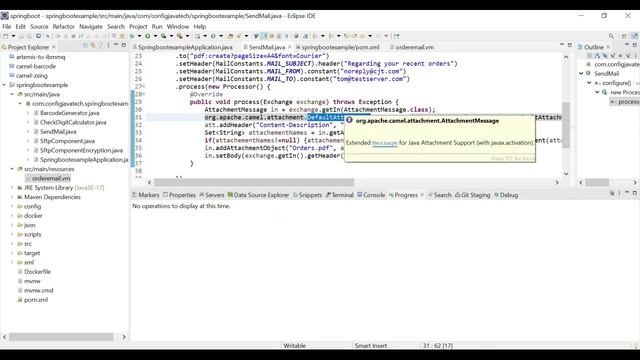Open the Console tab
Image resolution: width=640 pixels, height=360 pixels.
(371, 195)
